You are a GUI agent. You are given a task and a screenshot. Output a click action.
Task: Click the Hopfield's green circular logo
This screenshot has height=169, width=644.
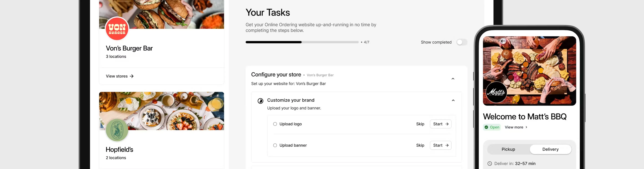click(117, 130)
